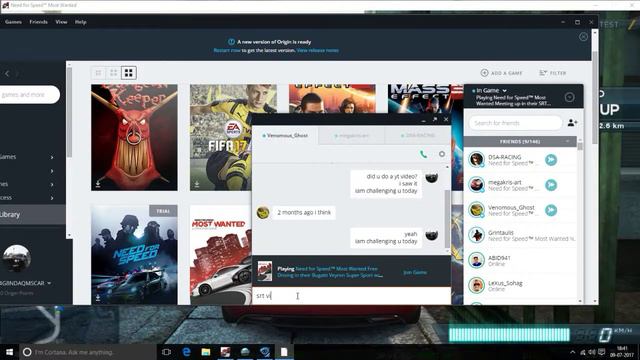Open the account name dropdown arrow
Screen dimensions: 640x360
pyautogui.click(x=49, y=283)
